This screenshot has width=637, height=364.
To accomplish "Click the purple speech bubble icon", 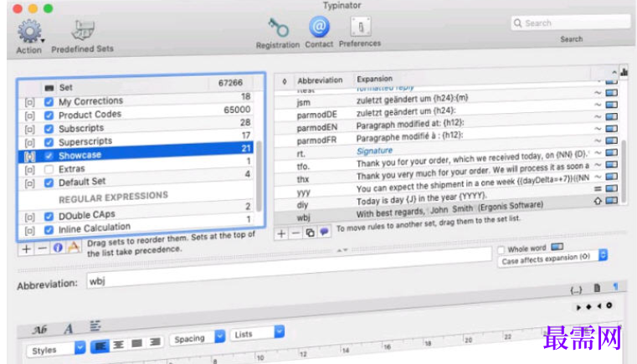I will (324, 232).
